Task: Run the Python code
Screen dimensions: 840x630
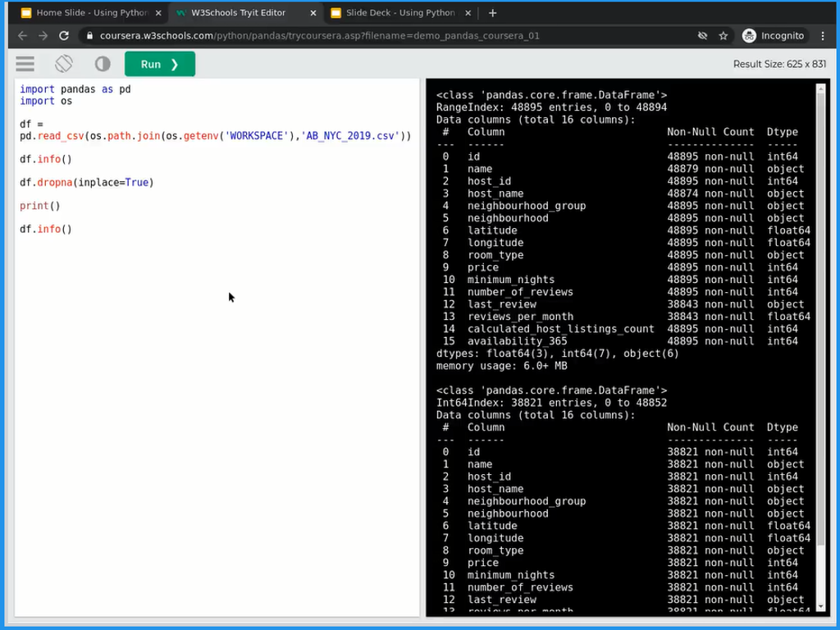Action: pyautogui.click(x=159, y=64)
